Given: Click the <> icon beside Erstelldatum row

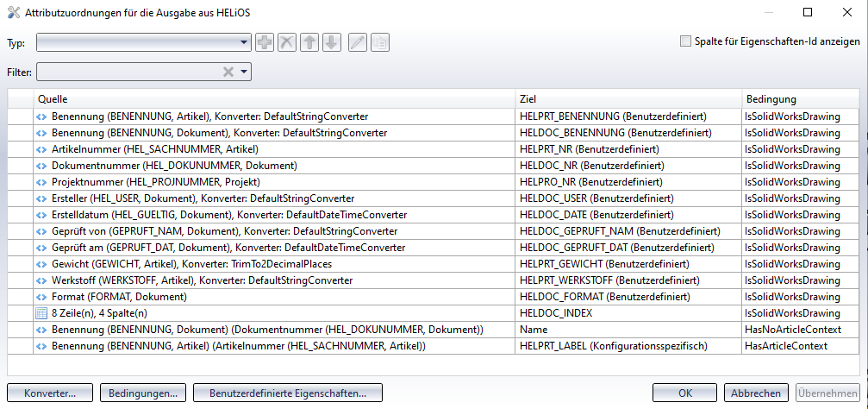Looking at the screenshot, I should click(x=41, y=215).
